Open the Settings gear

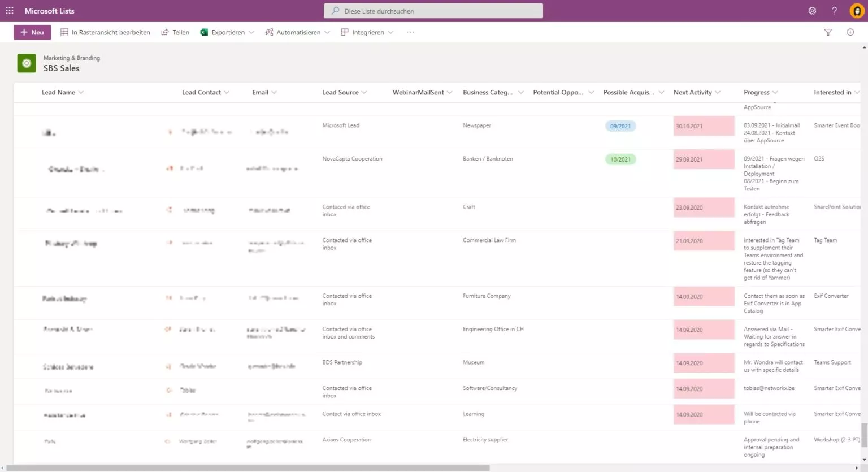click(x=812, y=11)
